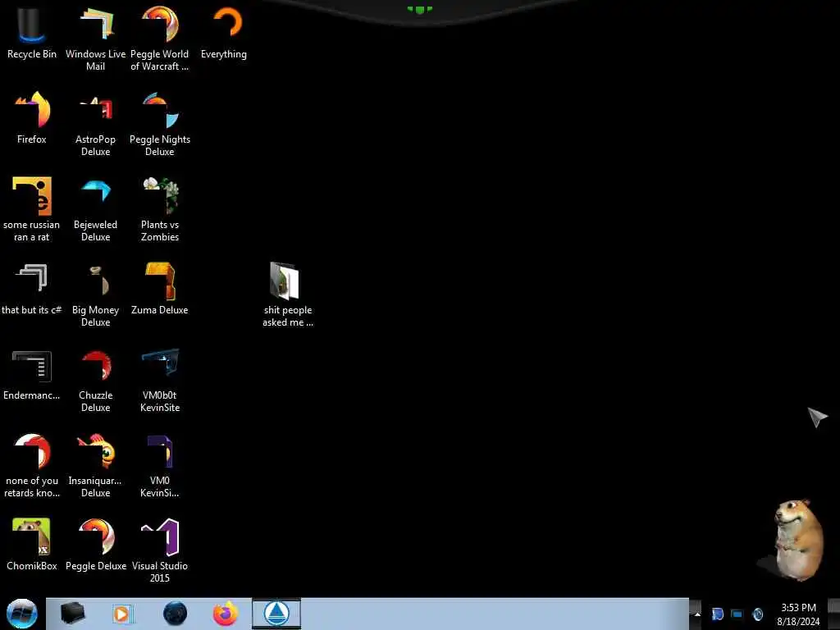Screen dimensions: 840x630
Task: Click the dark globe taskbar icon
Action: [x=176, y=614]
